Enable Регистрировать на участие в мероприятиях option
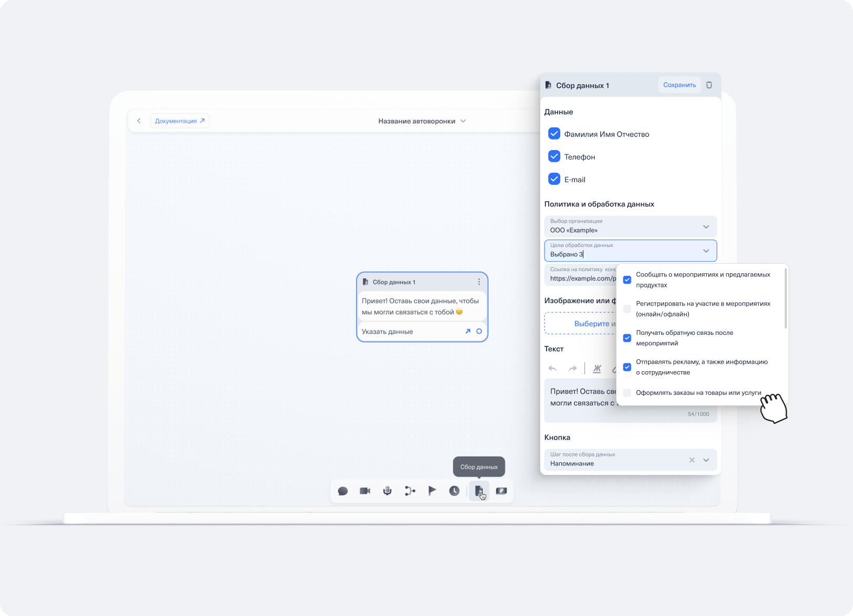Viewport: 853px width, 616px height. pos(627,309)
